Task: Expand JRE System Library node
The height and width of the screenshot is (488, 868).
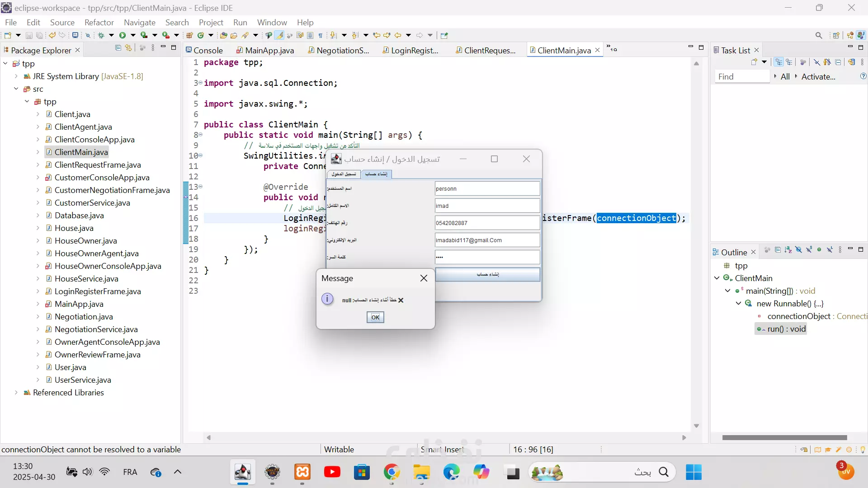Action: click(x=16, y=76)
